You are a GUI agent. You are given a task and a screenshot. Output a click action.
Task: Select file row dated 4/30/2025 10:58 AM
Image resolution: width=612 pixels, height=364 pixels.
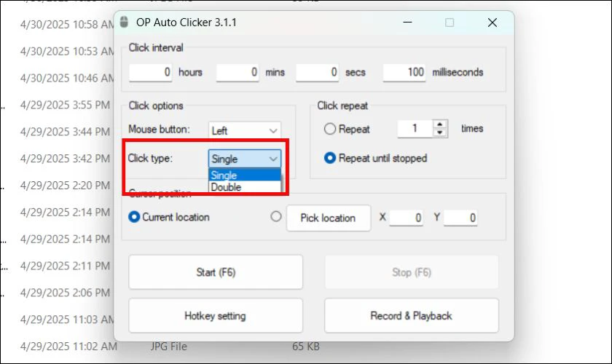click(67, 24)
